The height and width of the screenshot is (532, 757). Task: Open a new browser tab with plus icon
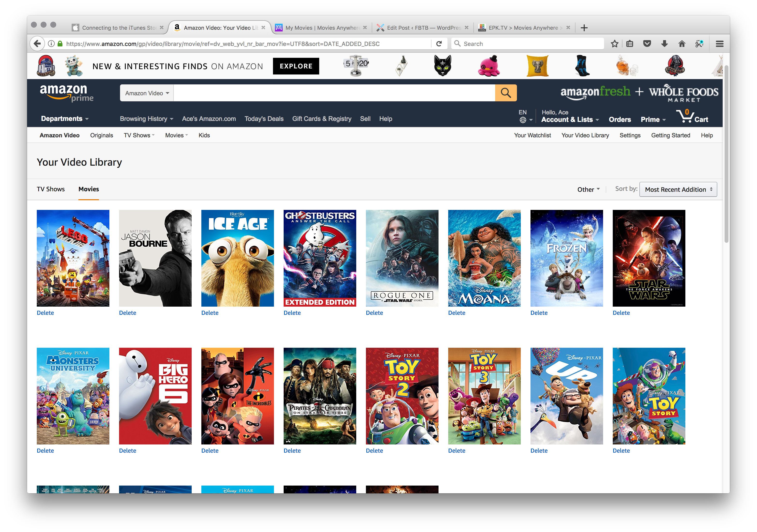click(584, 28)
